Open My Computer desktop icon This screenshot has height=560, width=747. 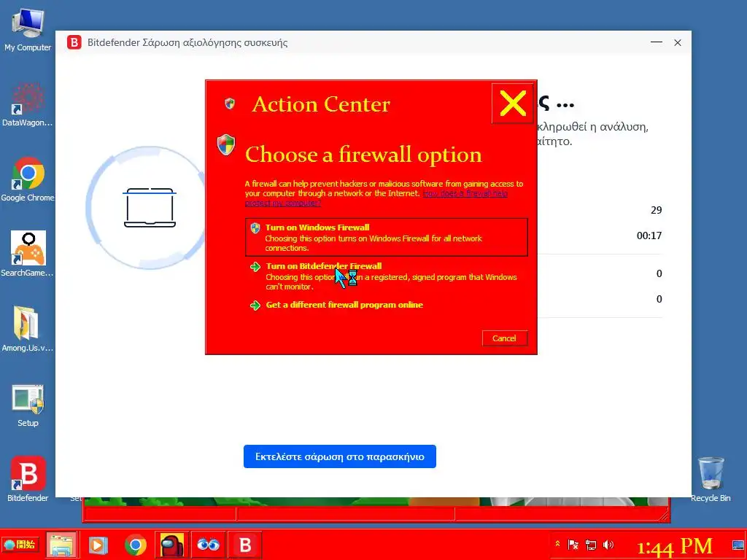28,29
